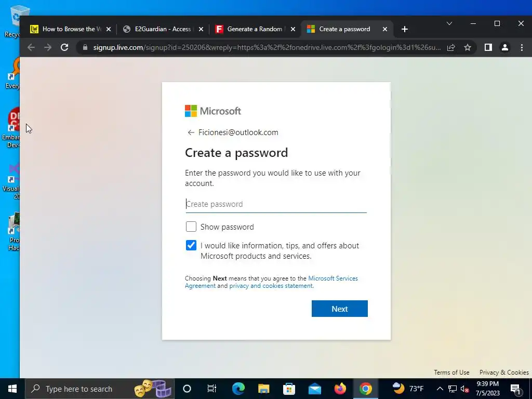Go back from Ficionesi@outlook.com with the arrow

coord(191,132)
